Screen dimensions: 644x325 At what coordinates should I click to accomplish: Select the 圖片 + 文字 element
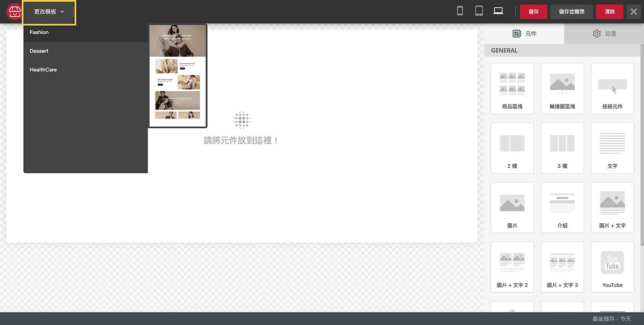(612, 208)
